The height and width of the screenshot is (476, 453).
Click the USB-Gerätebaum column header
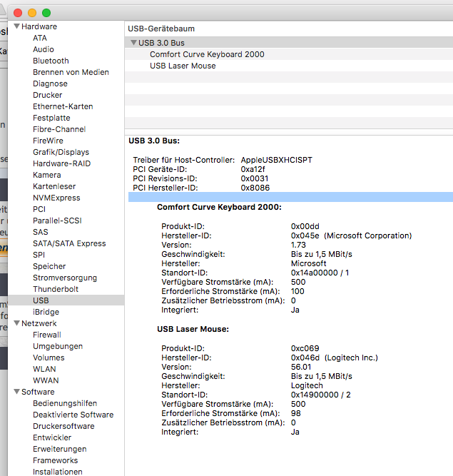tap(161, 29)
